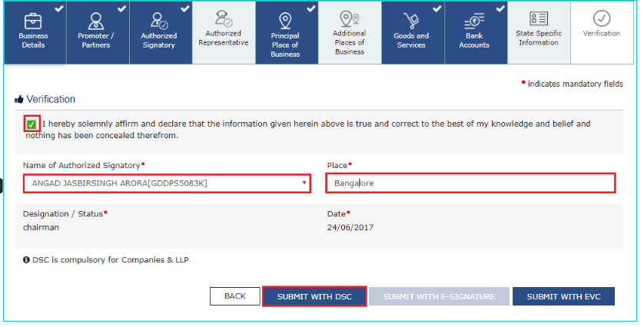Click the Additional Places of Business tab label
This screenshot has width=644, height=327.
350,42
